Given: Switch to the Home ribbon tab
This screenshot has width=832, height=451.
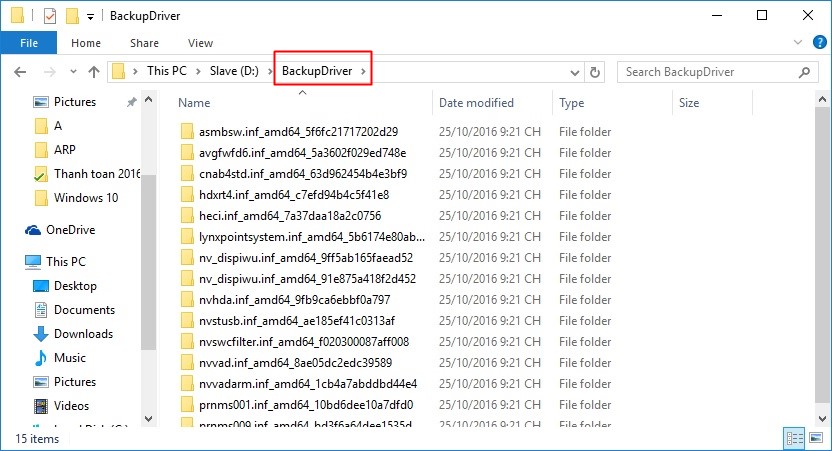Looking at the screenshot, I should [x=86, y=43].
